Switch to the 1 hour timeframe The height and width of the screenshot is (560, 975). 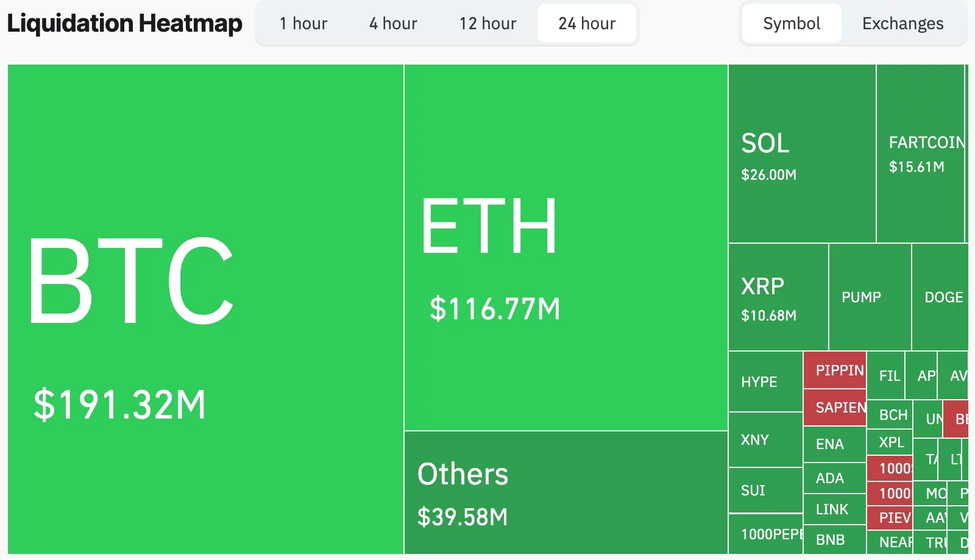click(303, 23)
